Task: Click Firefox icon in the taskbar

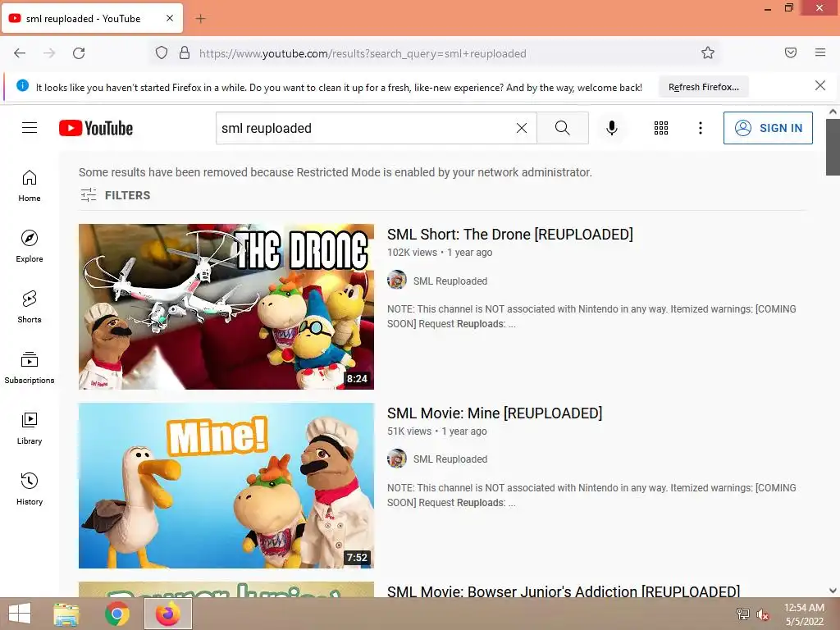Action: click(x=167, y=614)
